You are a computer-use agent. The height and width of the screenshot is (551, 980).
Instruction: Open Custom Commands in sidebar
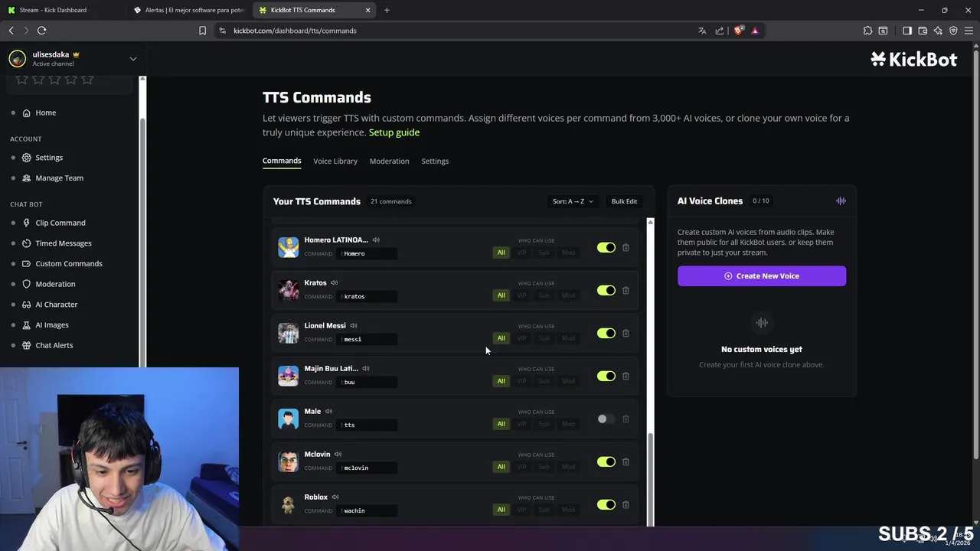pos(68,264)
